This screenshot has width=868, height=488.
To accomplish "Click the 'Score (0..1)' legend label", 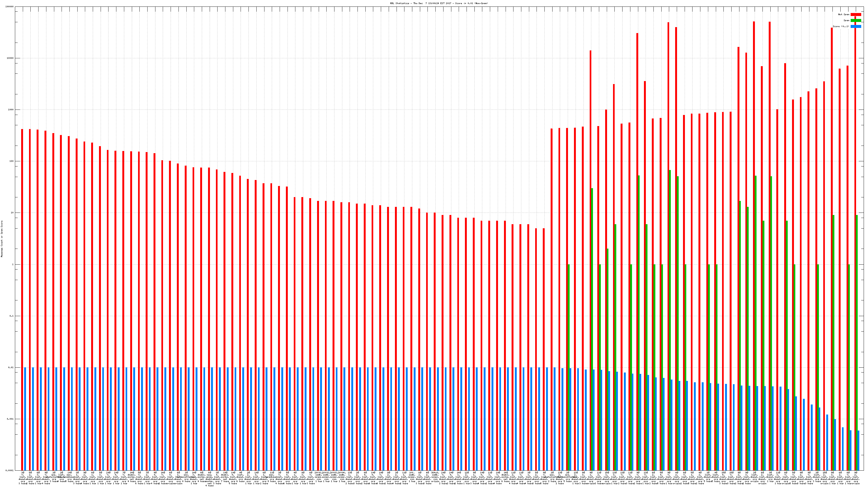I will [841, 26].
